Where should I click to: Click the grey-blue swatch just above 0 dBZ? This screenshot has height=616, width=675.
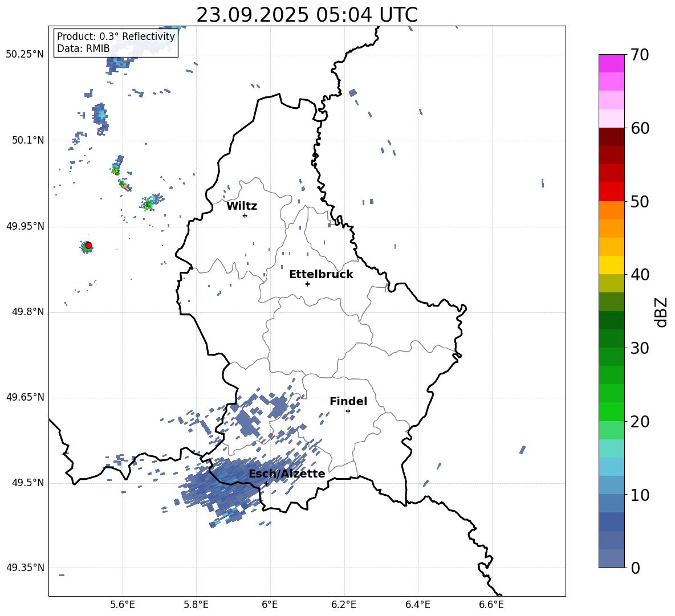(612, 558)
